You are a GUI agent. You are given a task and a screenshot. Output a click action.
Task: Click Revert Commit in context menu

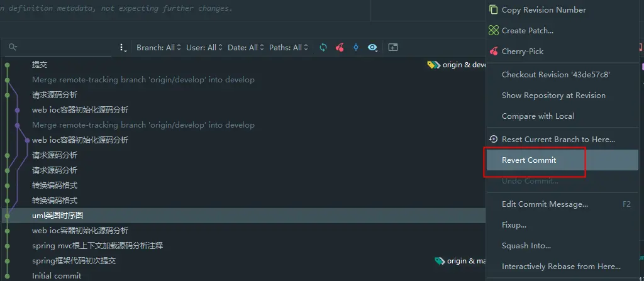tap(562, 160)
